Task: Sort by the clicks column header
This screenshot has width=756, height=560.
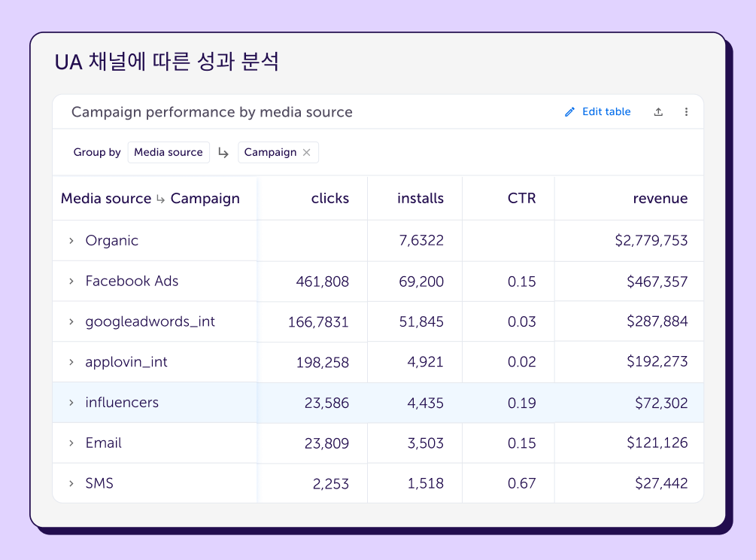Action: pos(329,199)
